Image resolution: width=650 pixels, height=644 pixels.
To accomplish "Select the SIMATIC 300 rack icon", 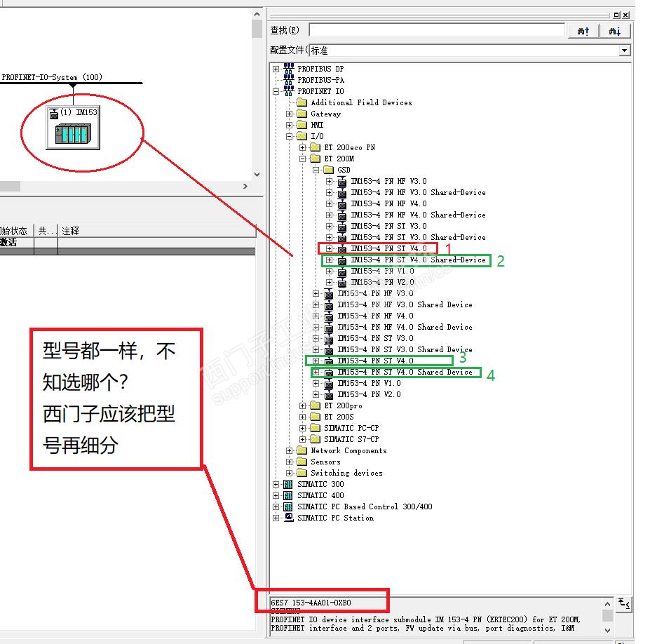I will (288, 484).
